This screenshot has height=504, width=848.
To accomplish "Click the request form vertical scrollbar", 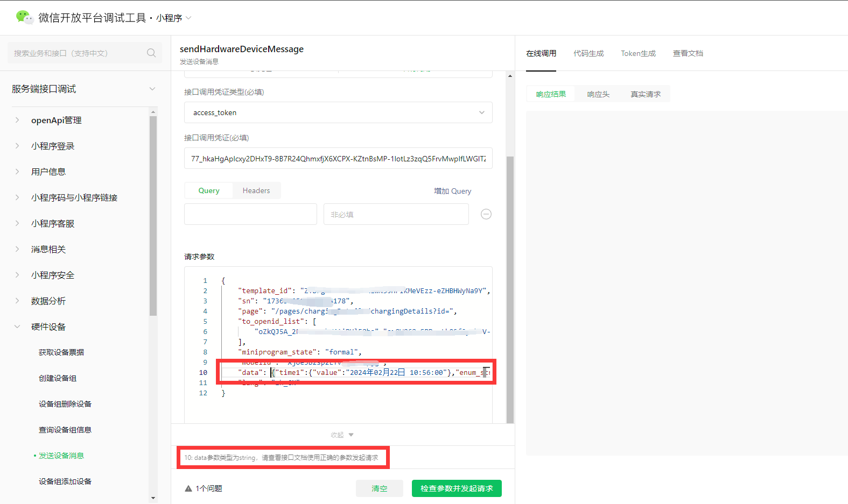I will (x=510, y=289).
